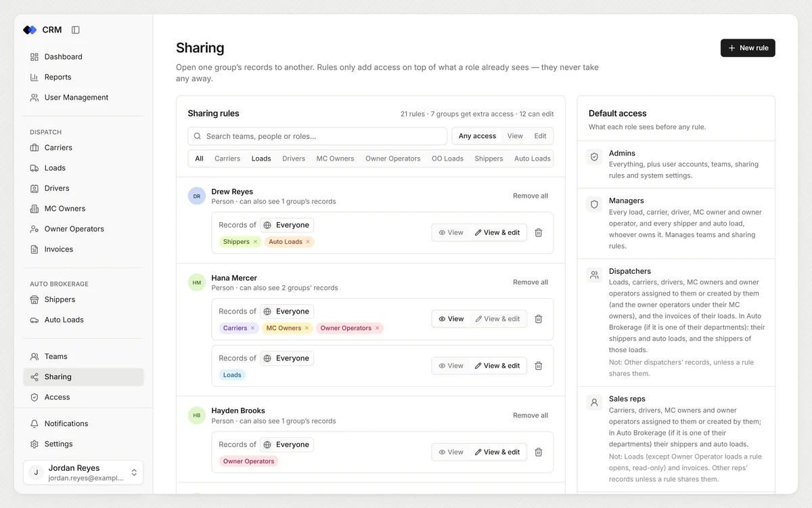Screen dimensions: 812x508
Task: Open the Dashboard page
Action: pyautogui.click(x=83, y=57)
